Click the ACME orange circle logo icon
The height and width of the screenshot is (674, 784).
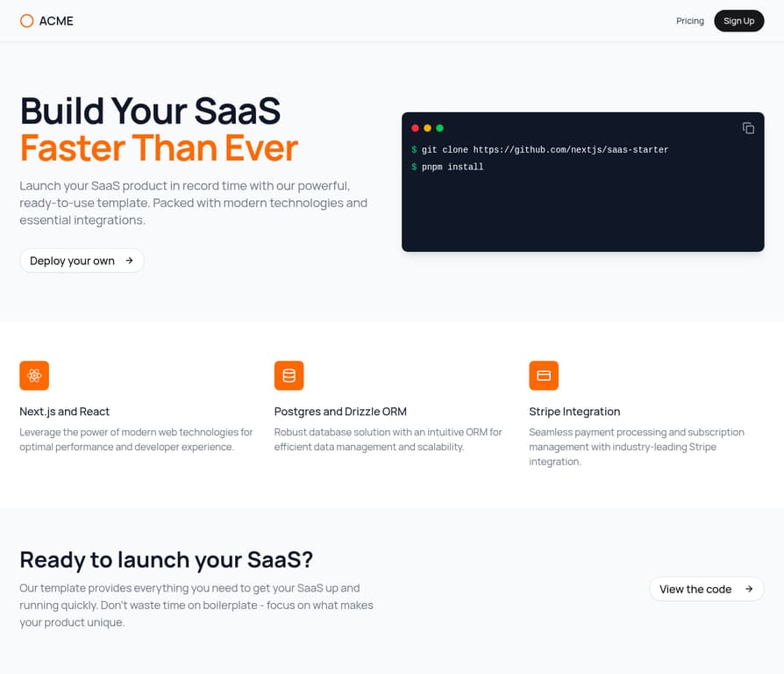pyautogui.click(x=26, y=20)
